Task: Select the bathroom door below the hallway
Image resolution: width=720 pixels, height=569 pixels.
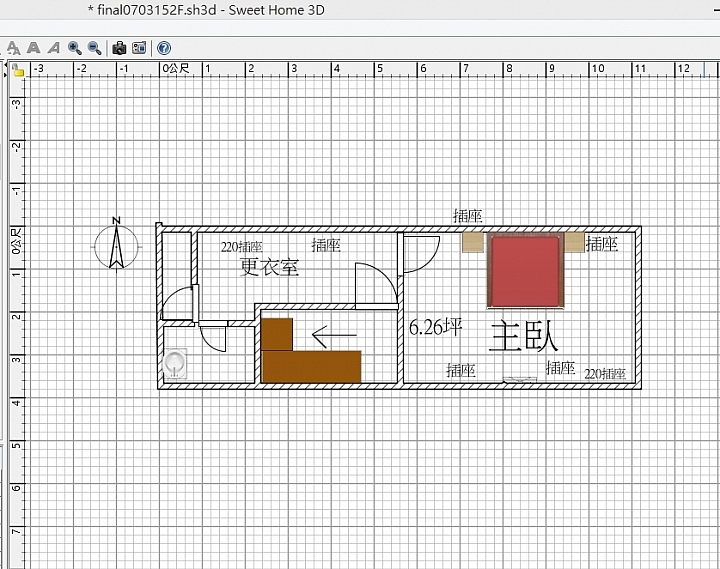Action: tap(213, 337)
